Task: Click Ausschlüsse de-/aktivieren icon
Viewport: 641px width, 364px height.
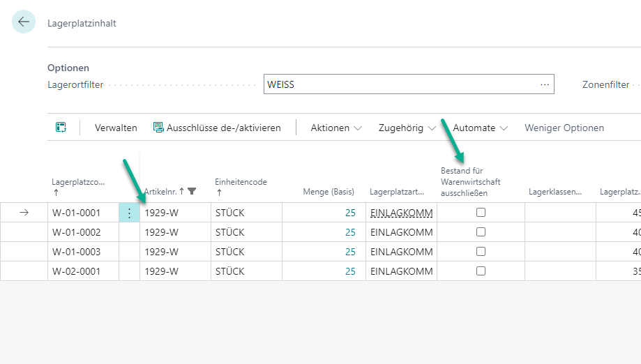Action: [x=158, y=128]
